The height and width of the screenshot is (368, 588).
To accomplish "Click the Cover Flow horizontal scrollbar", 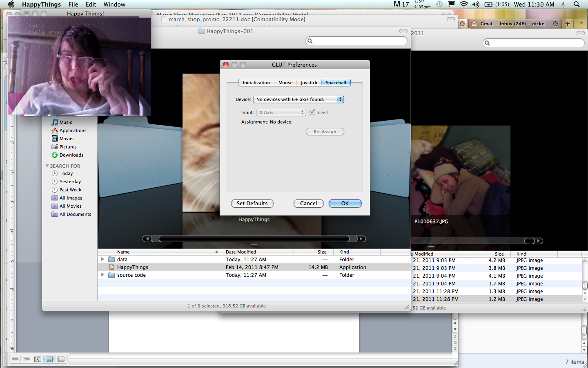I will (x=254, y=239).
